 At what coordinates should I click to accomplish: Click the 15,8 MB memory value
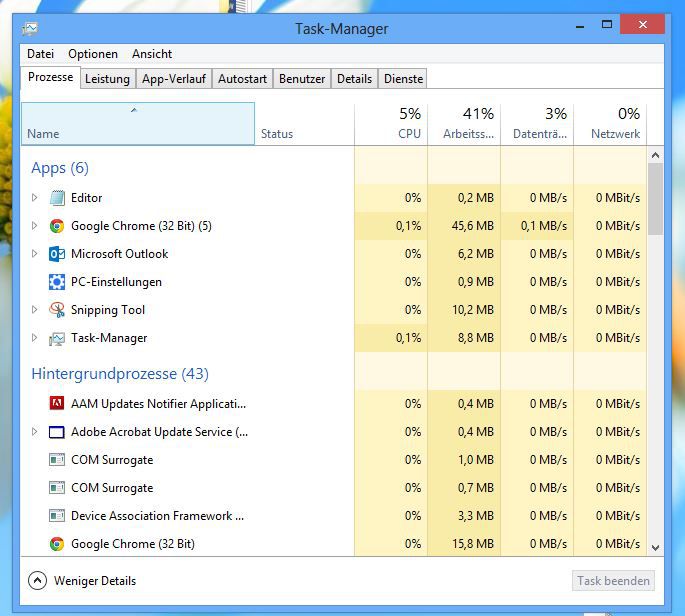point(473,544)
